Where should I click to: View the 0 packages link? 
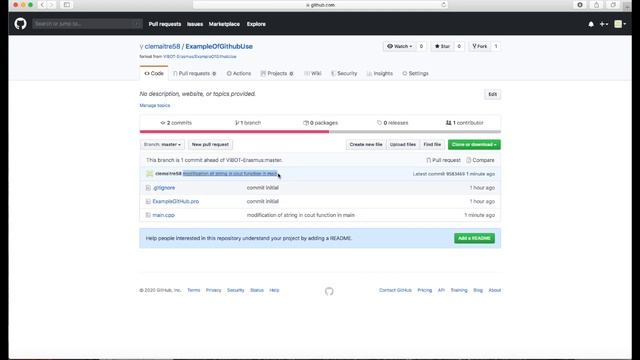tap(320, 123)
